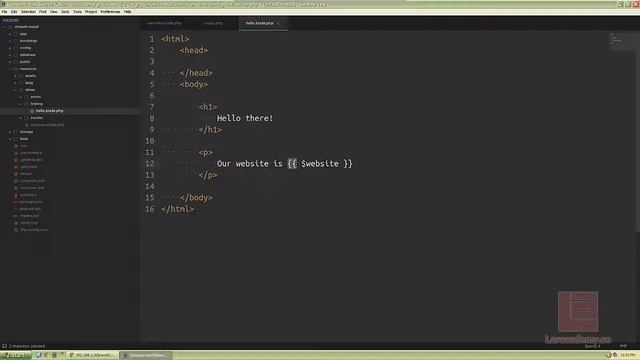Screen dimensions: 640x360
Task: Expand the assets folder arrow
Action: pos(16,76)
